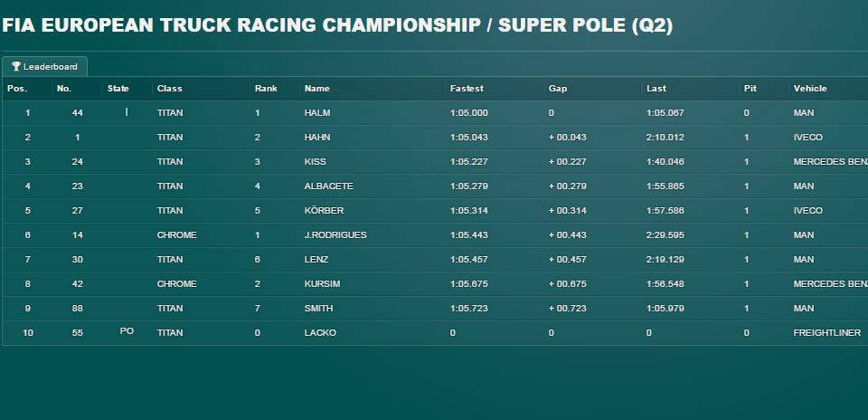Sort by the Pos. column header
Viewport: 868px width, 420px height.
click(x=17, y=89)
